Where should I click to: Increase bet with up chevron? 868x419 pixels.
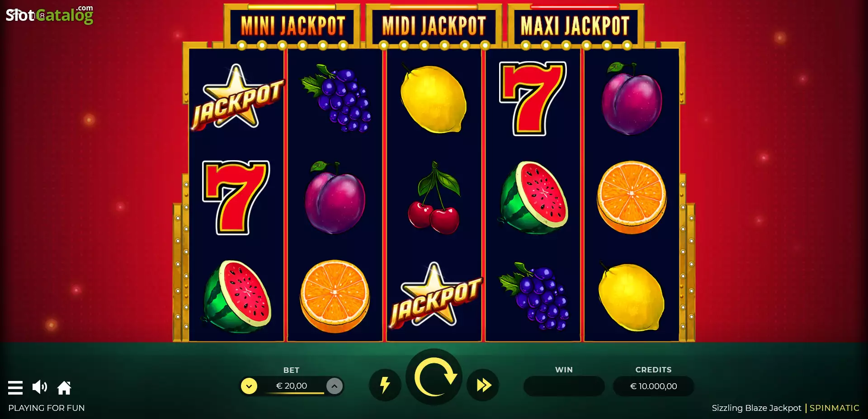click(x=335, y=386)
